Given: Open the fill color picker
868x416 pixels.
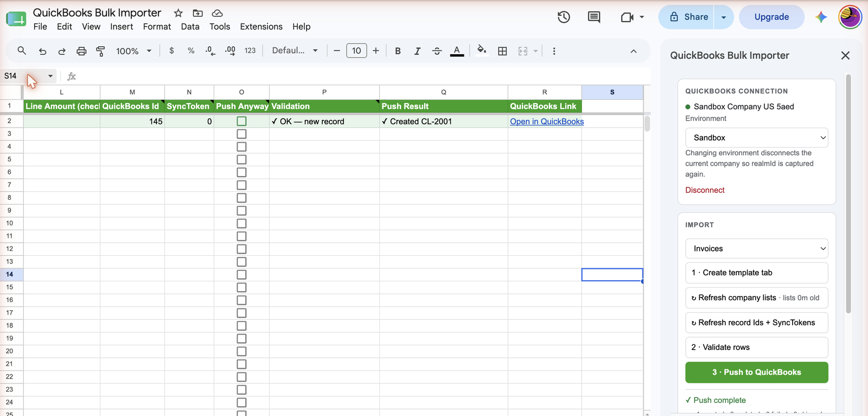Looking at the screenshot, I should [481, 51].
